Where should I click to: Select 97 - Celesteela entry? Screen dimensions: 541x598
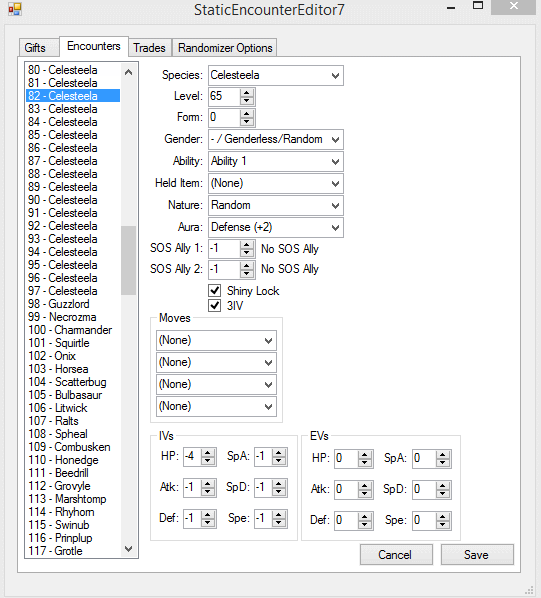tap(73, 291)
